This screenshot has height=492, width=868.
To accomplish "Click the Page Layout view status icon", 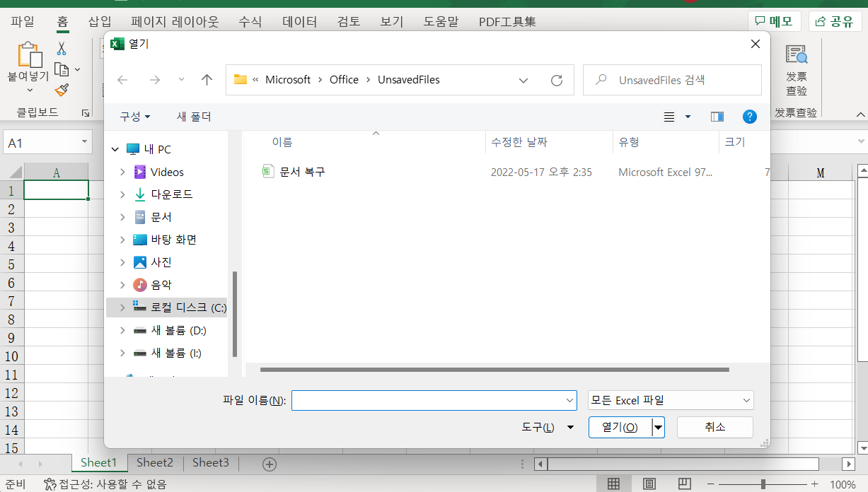I will tap(649, 484).
